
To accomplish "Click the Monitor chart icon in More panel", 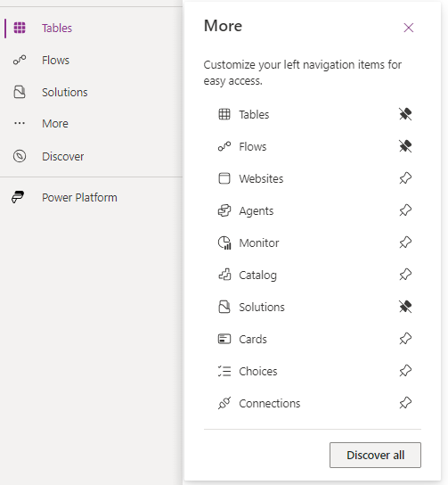I will (224, 242).
